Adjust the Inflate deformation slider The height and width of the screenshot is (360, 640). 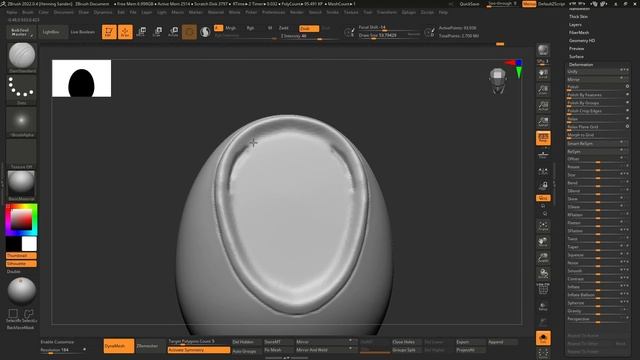pos(598,287)
